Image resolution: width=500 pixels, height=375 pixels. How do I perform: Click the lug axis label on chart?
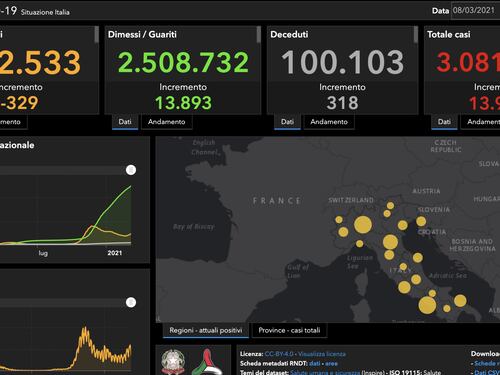coord(43,253)
